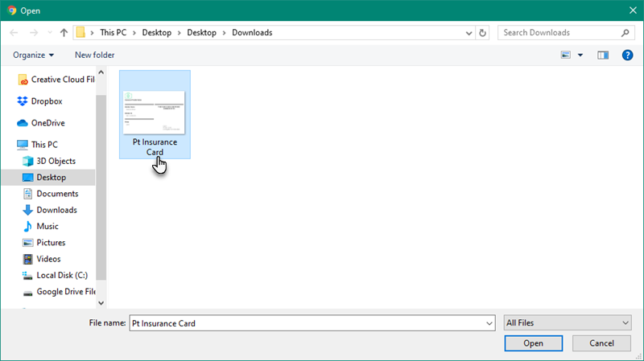
Task: Open the Help button
Action: pyautogui.click(x=627, y=55)
